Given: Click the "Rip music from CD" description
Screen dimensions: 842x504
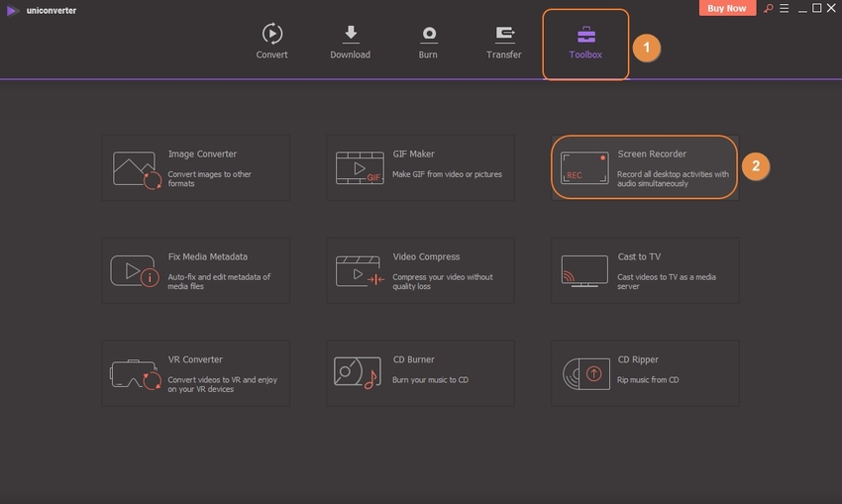Looking at the screenshot, I should point(648,380).
